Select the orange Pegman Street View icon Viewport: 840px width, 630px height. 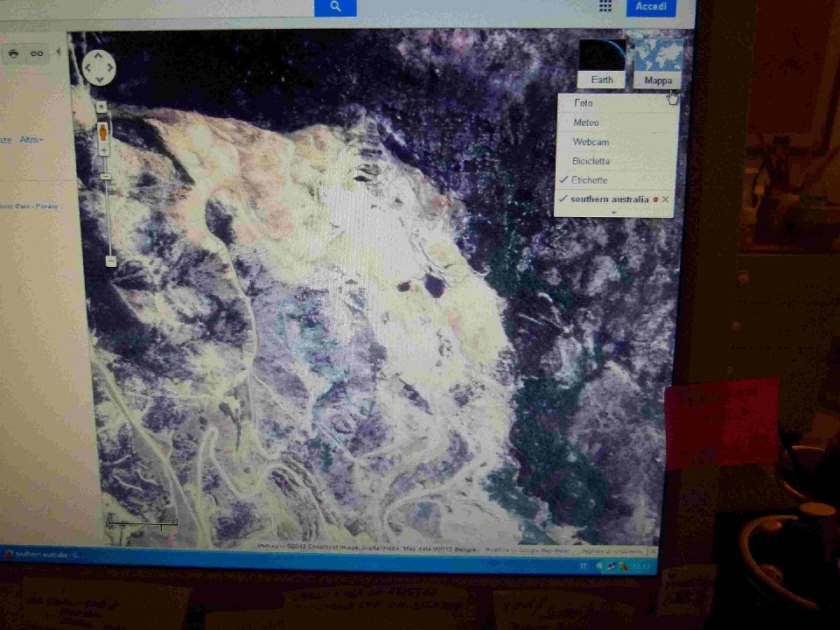coord(103,131)
